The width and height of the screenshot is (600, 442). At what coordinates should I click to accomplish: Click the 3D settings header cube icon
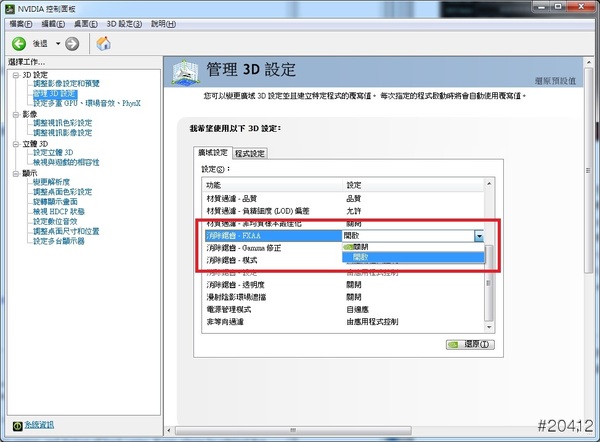(186, 72)
